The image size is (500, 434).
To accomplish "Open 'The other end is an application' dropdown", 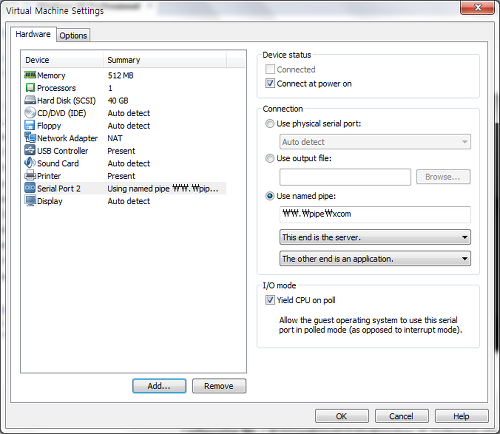I will coord(375,259).
